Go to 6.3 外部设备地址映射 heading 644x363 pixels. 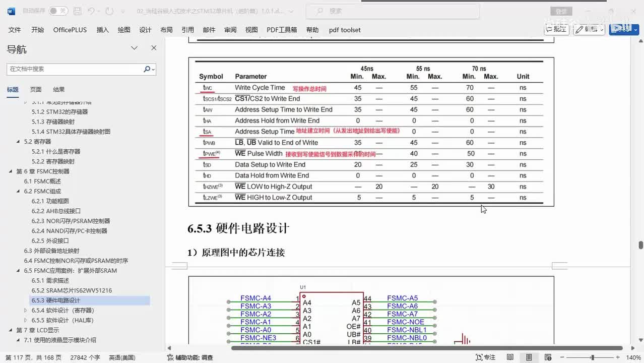51,251
